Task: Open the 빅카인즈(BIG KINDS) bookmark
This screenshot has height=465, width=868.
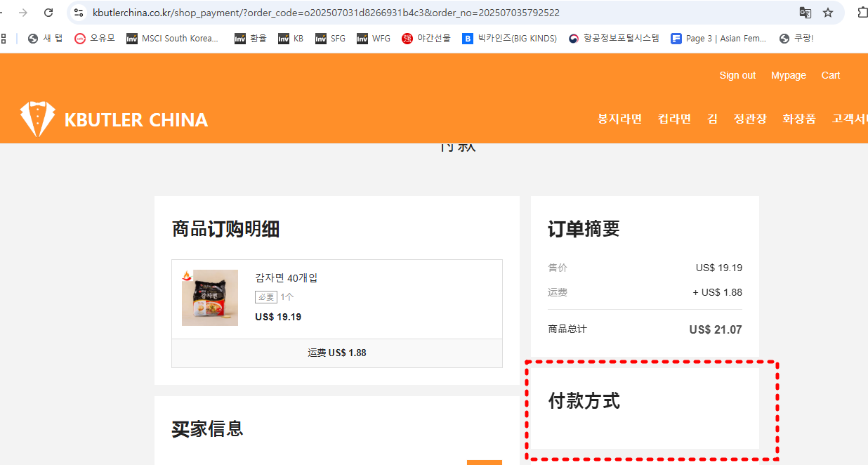Action: coord(510,39)
